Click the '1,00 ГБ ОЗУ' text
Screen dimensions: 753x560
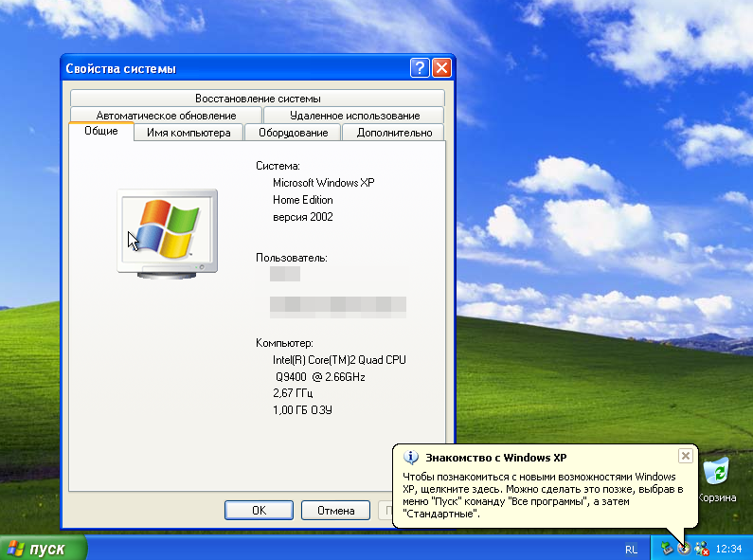(302, 410)
